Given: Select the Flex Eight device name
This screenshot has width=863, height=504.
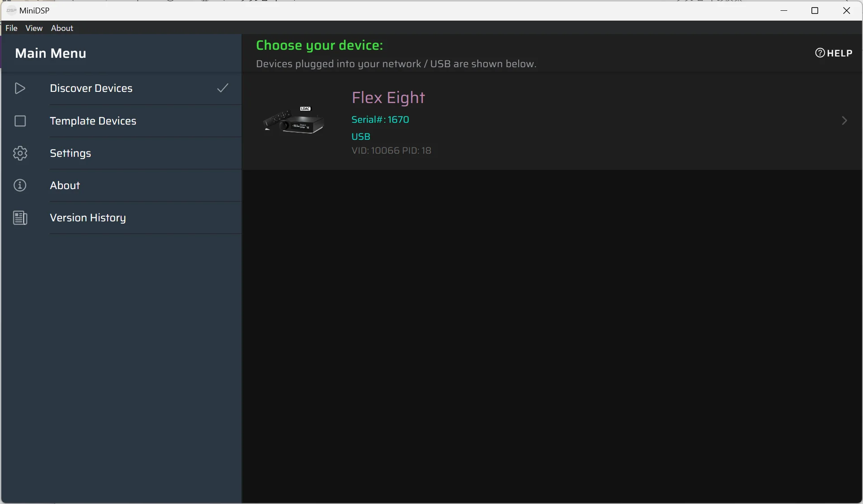Looking at the screenshot, I should tap(388, 98).
